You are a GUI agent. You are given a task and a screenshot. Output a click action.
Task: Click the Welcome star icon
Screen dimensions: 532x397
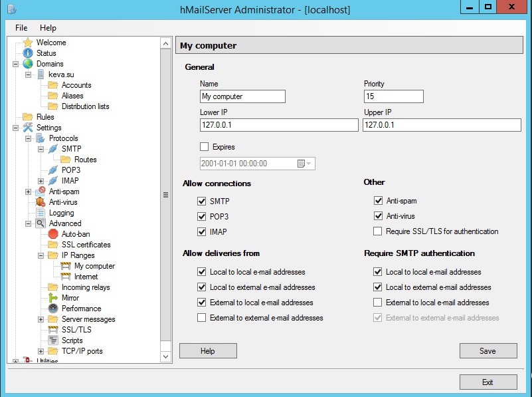(x=28, y=43)
